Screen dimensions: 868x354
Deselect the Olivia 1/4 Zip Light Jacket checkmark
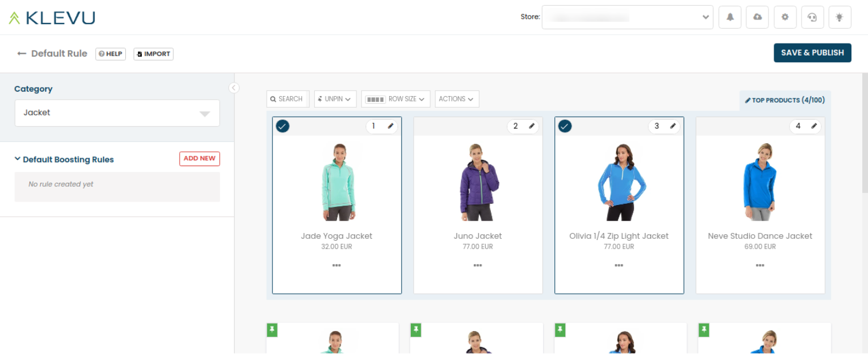pyautogui.click(x=565, y=126)
